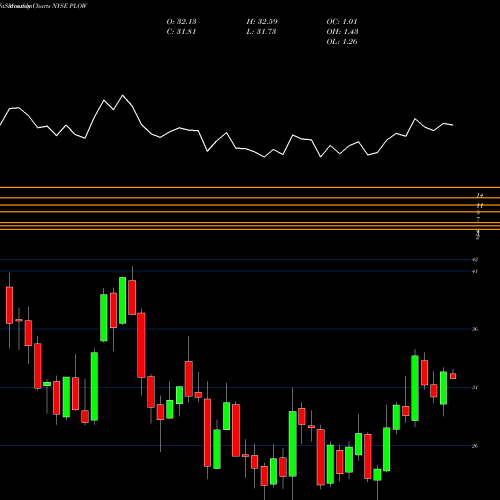Click the 'L: 31.73' low value
Screen dimensions: 500x500
261,32
